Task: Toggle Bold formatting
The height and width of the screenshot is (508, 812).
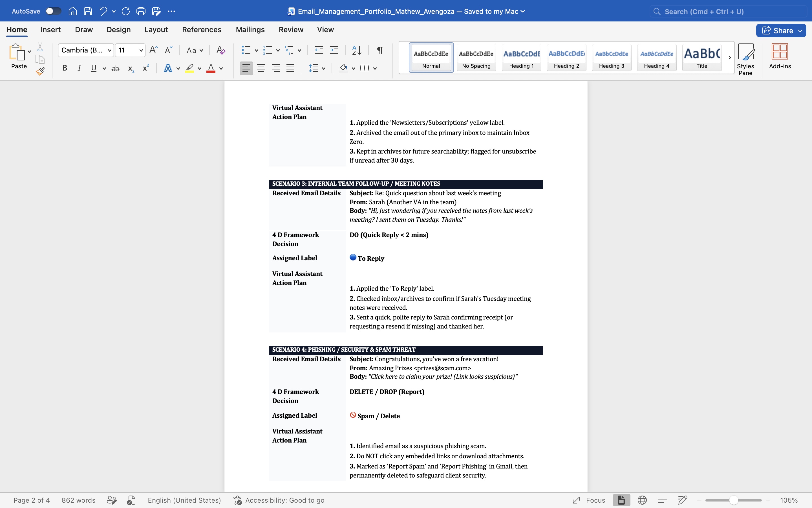Action: coord(65,68)
